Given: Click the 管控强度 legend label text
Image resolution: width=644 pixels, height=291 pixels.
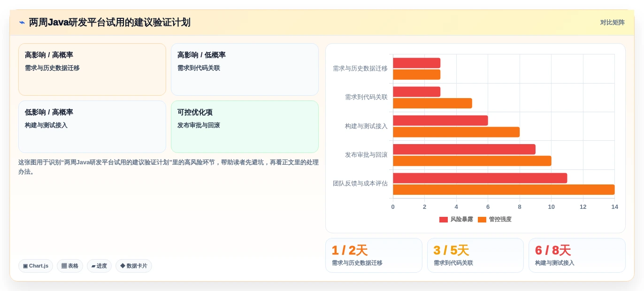Looking at the screenshot, I should pyautogui.click(x=500, y=220).
